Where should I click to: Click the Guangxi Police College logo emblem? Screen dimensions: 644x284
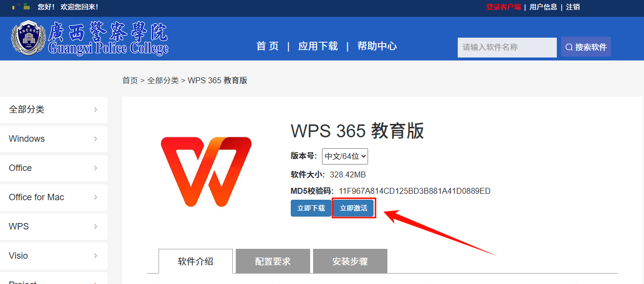28,38
